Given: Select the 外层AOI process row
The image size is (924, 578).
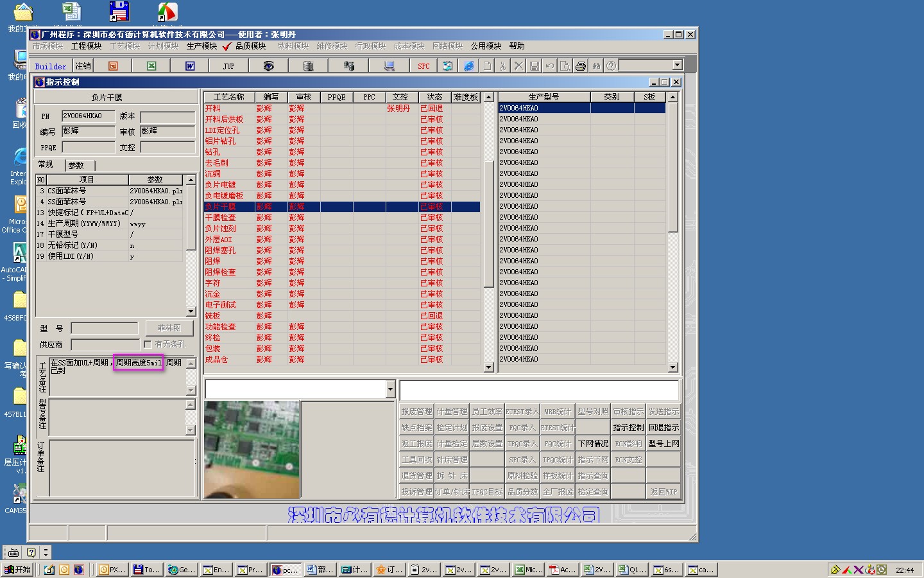Looking at the screenshot, I should pyautogui.click(x=342, y=240).
